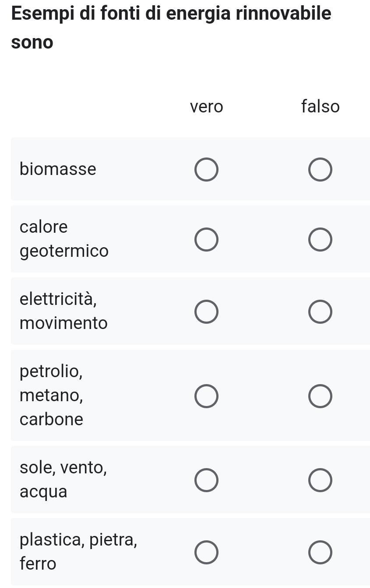Click the 'sole, vento, acqua' row label
Viewport: 370px width, 588px height.
pos(63,479)
